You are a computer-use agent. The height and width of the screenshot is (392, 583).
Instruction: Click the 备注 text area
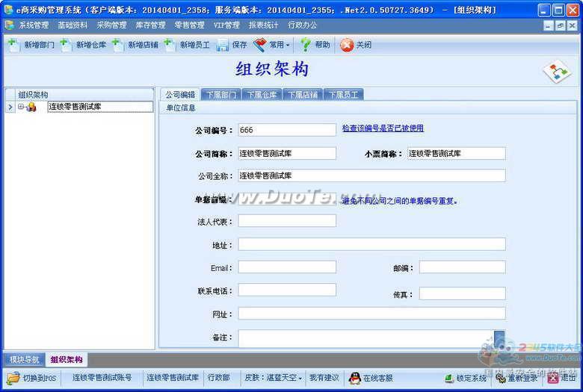[366, 338]
